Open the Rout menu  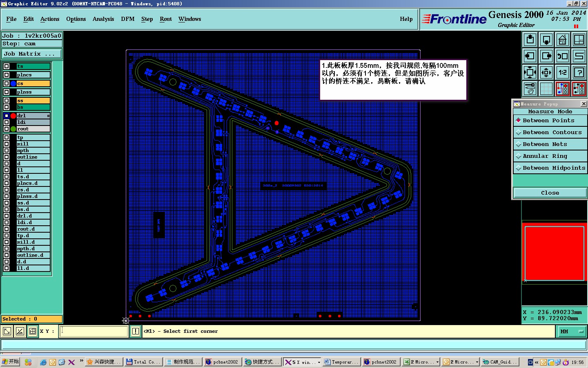pos(166,19)
